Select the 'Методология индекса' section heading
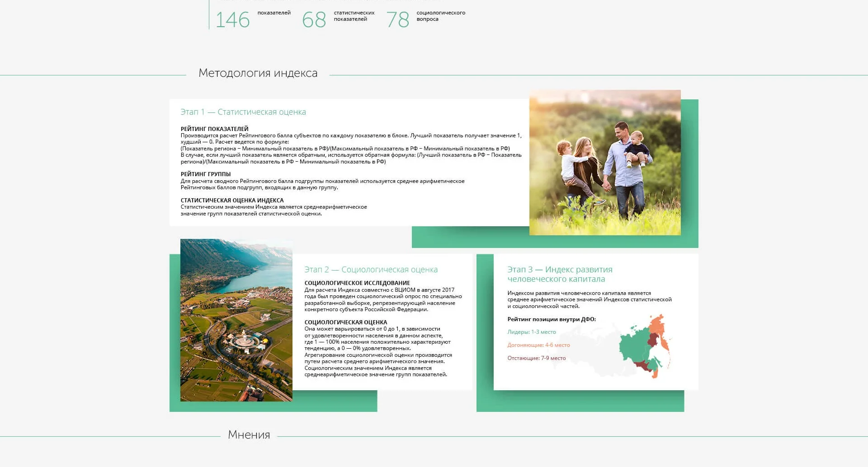 coord(258,73)
